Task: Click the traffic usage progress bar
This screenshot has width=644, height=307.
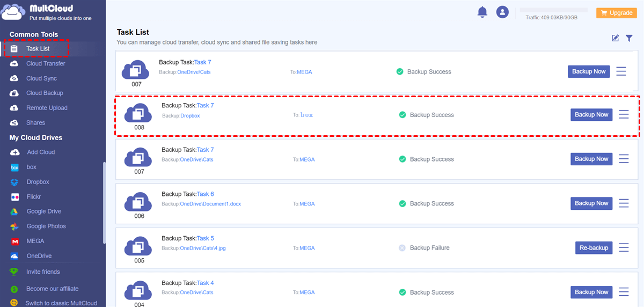Action: 553,10
